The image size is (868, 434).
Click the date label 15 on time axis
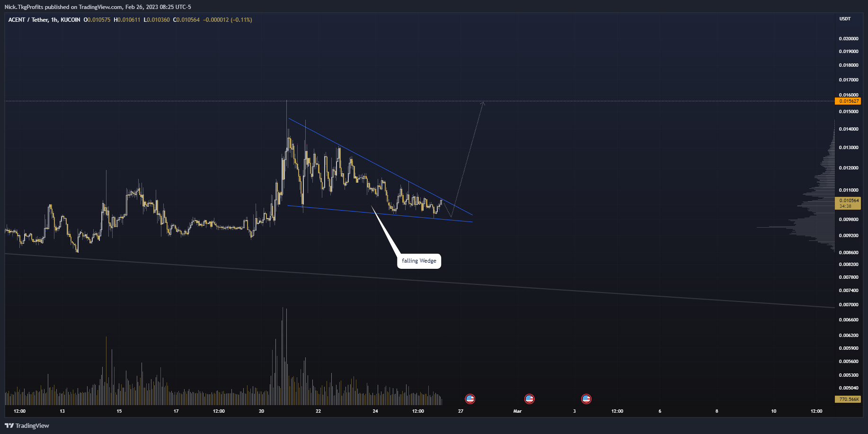(119, 411)
